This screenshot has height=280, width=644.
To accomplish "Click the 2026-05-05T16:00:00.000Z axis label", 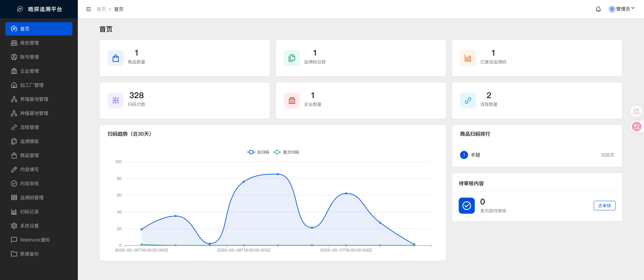I will [142, 250].
